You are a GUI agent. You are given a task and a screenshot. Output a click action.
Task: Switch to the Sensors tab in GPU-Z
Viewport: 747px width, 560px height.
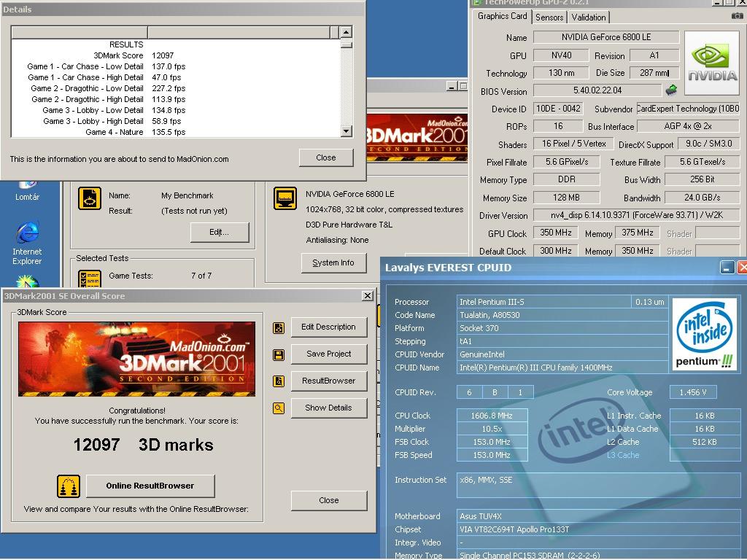(549, 17)
